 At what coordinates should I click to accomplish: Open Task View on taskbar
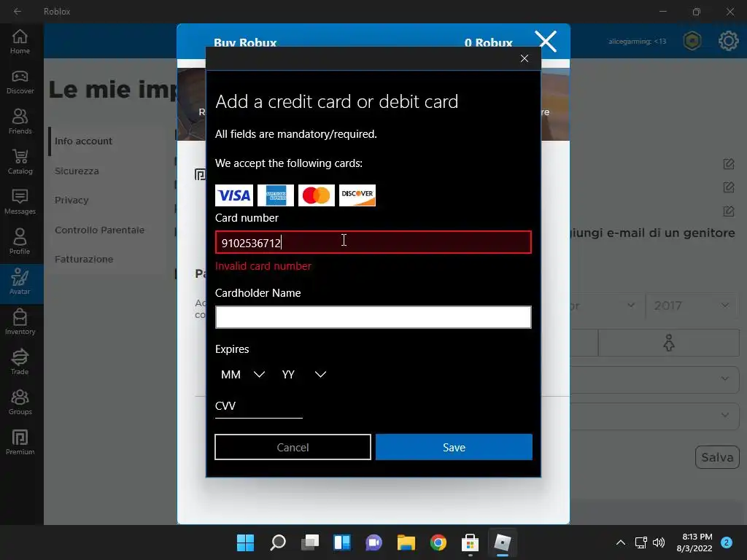(x=309, y=542)
